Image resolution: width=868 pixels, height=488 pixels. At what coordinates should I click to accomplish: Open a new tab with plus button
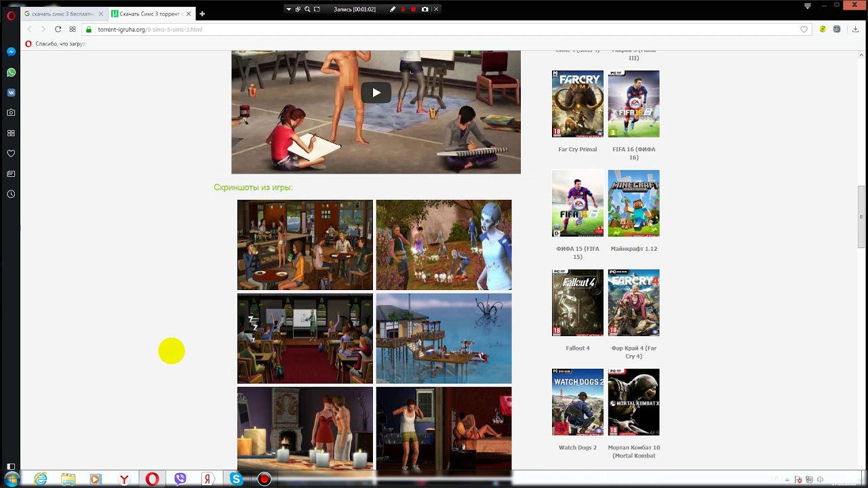click(x=202, y=14)
